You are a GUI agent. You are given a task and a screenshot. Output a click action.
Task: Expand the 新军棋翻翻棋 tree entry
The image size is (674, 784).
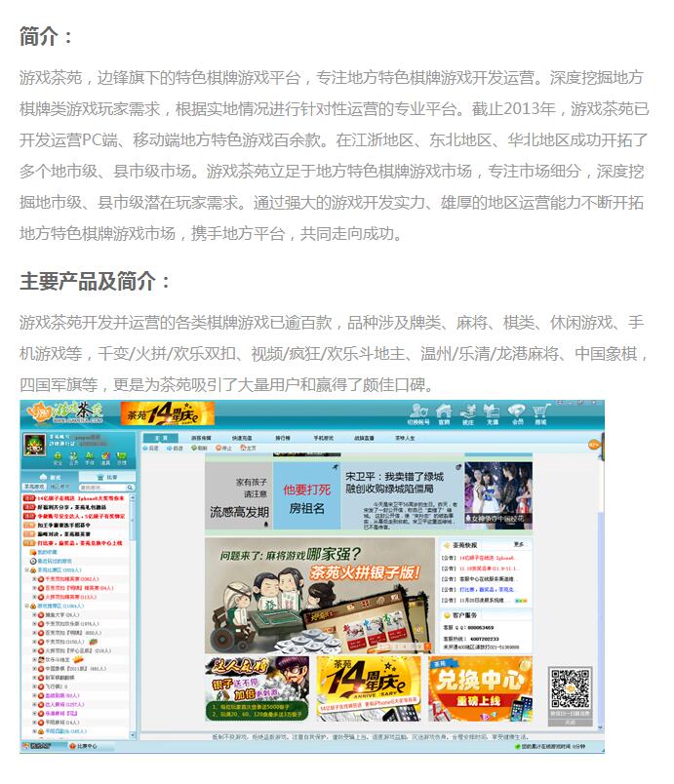[34, 678]
